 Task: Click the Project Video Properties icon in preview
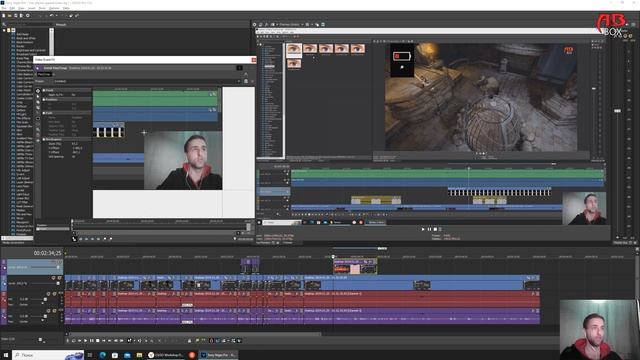[254, 24]
